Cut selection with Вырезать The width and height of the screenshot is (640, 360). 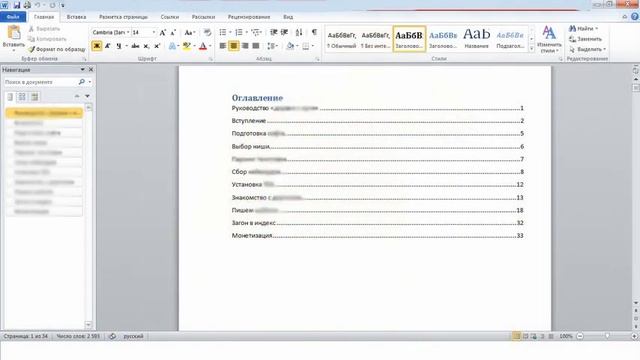click(x=44, y=29)
